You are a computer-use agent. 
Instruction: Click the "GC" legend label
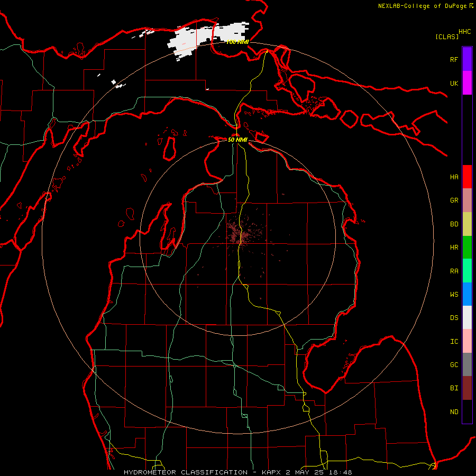(454, 365)
